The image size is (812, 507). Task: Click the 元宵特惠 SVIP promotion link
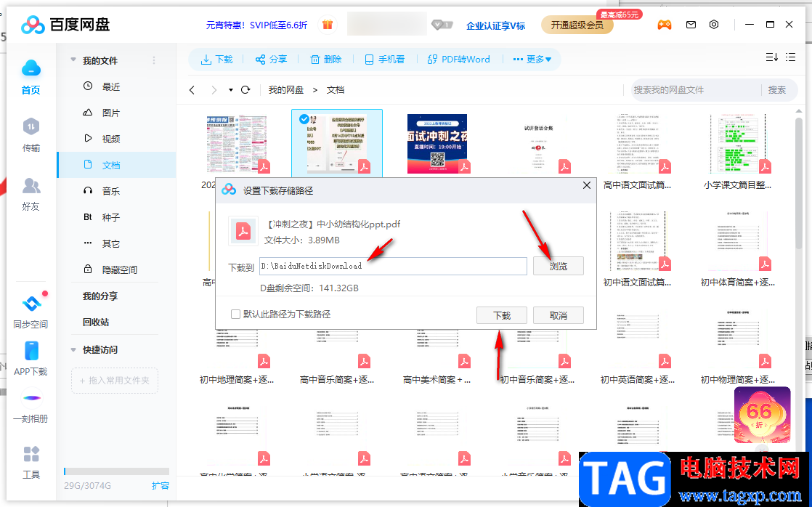pyautogui.click(x=257, y=25)
